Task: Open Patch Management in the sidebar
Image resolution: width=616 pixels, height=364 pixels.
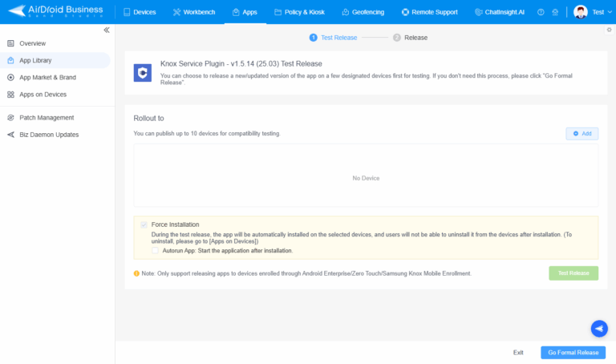Action: tap(47, 118)
